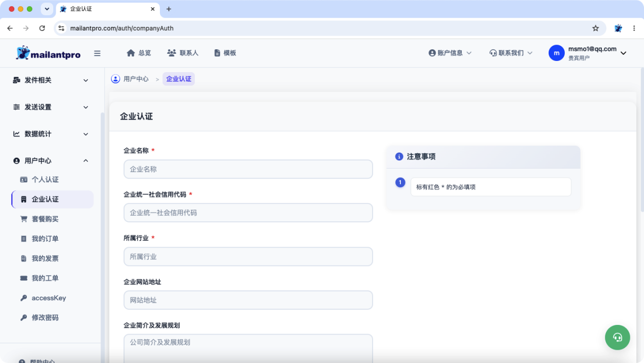Image resolution: width=644 pixels, height=363 pixels.
Task: Open the tab search dropdown arrow
Action: point(47,9)
